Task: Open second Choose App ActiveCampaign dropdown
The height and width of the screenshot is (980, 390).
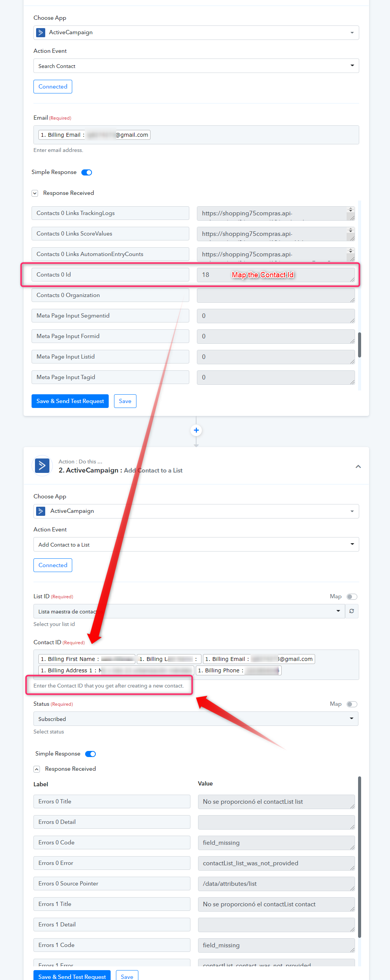Action: [196, 511]
